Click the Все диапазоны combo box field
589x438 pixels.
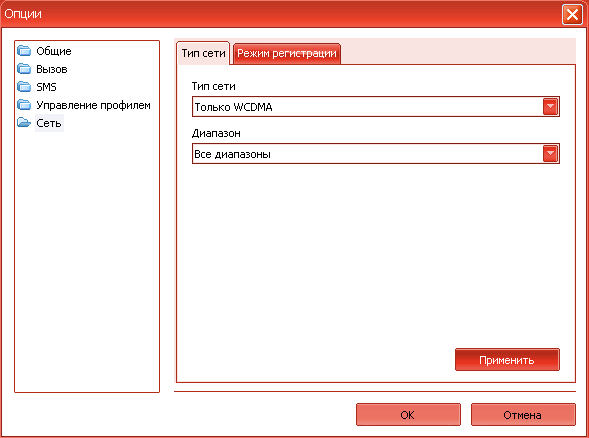coord(376,153)
